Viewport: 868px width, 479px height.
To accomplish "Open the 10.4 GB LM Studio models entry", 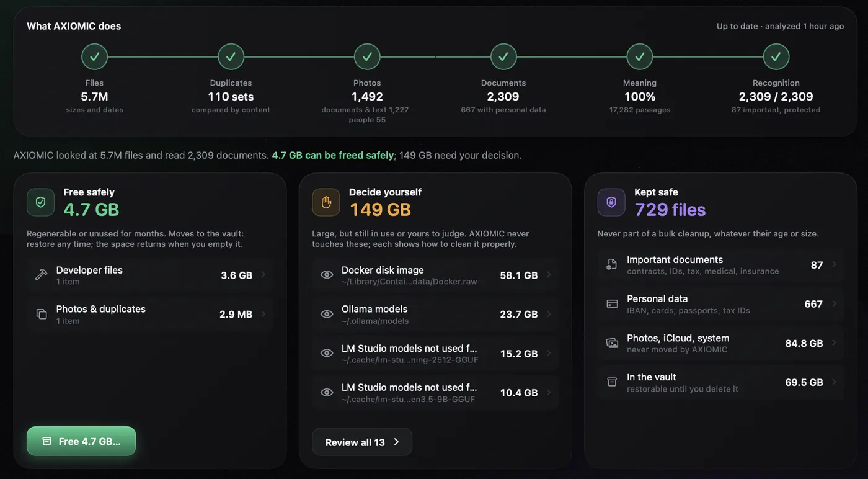I will point(435,392).
